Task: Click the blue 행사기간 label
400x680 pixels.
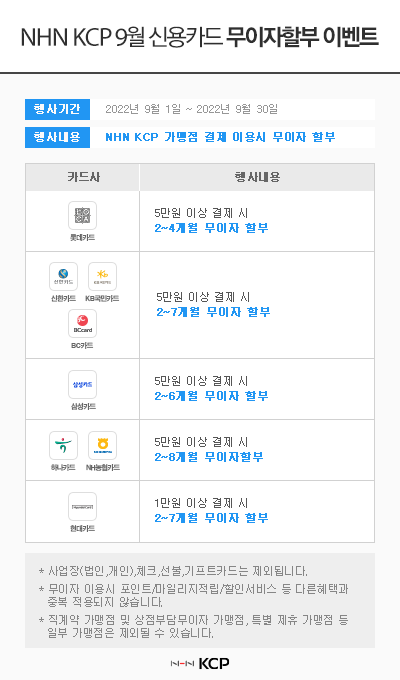Action: 57,109
